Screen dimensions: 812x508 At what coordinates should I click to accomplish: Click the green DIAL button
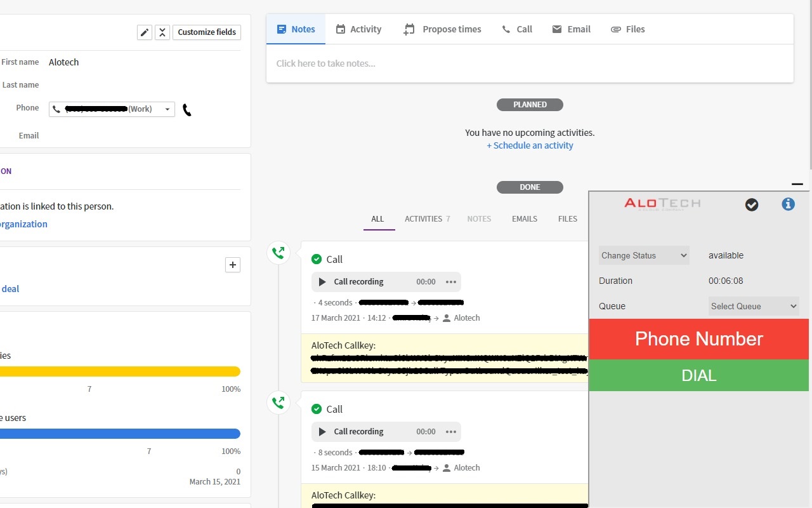pos(699,375)
